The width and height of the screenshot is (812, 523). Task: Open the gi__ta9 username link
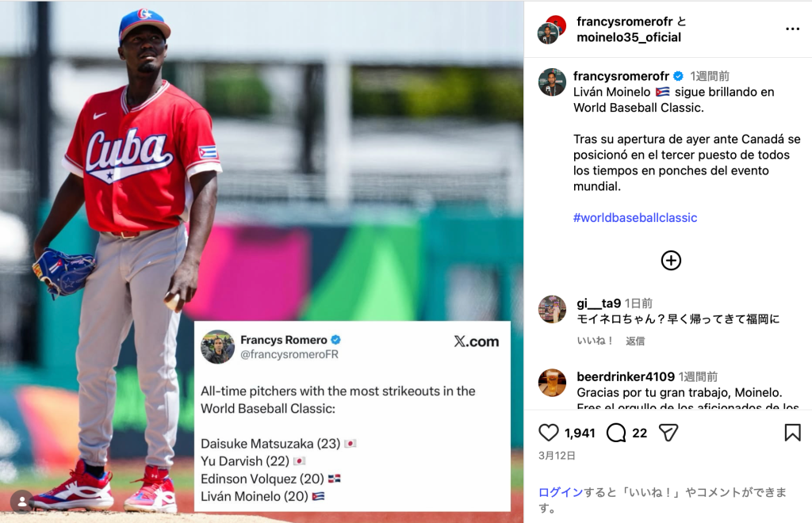pos(599,303)
